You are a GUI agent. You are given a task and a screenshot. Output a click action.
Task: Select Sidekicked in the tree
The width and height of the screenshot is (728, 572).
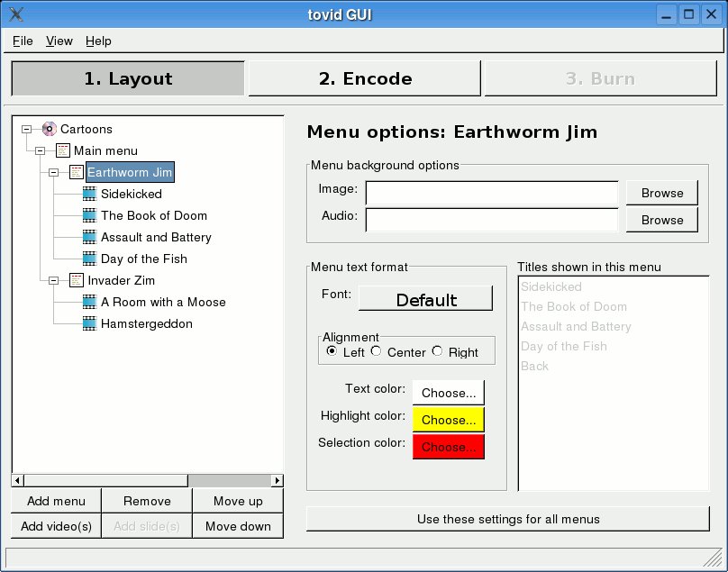tap(132, 194)
